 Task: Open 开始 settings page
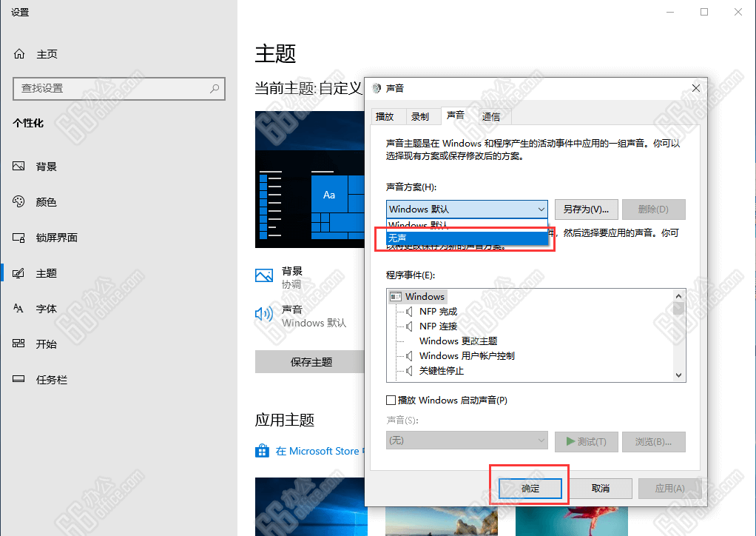point(47,344)
